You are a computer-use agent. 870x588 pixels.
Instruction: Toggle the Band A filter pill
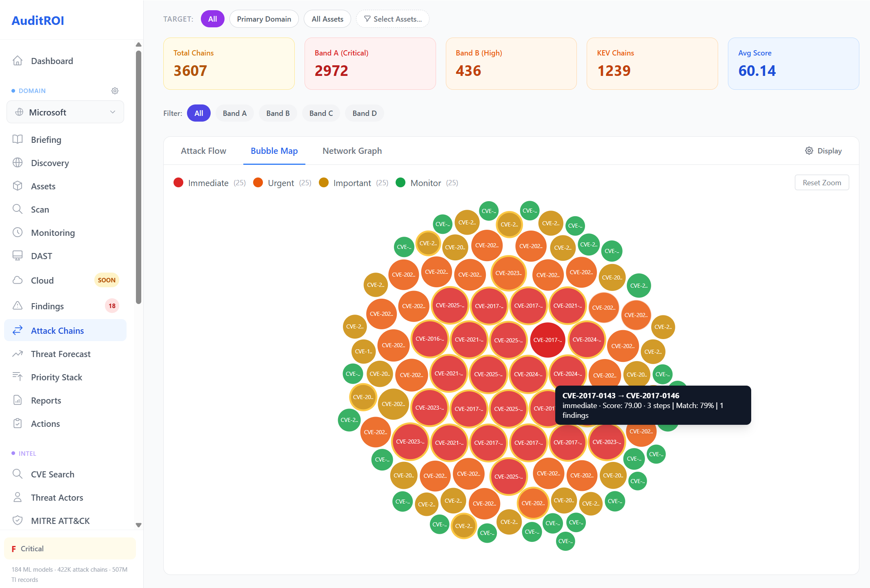point(234,113)
